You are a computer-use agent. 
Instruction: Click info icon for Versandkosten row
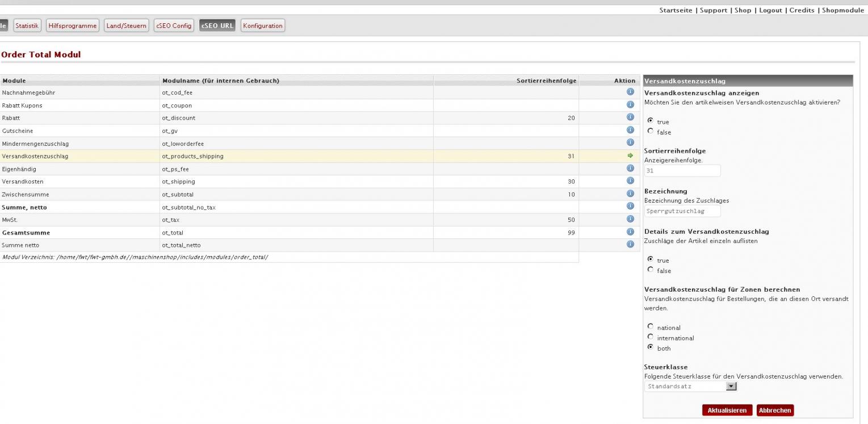[x=630, y=181]
